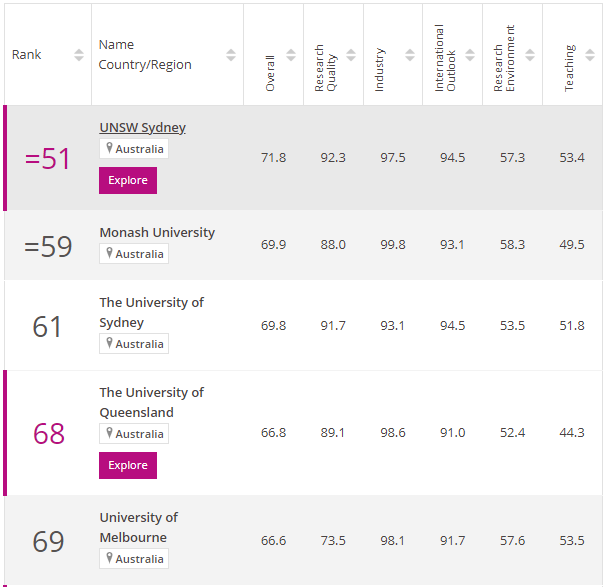Screen dimensions: 607x587
Task: Click the Overall column header text
Action: pyautogui.click(x=270, y=73)
